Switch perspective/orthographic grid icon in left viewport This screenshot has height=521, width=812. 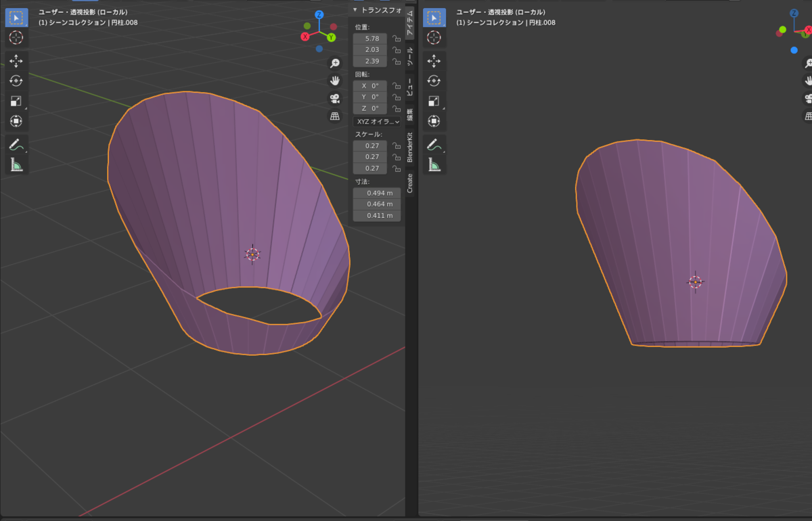point(334,116)
